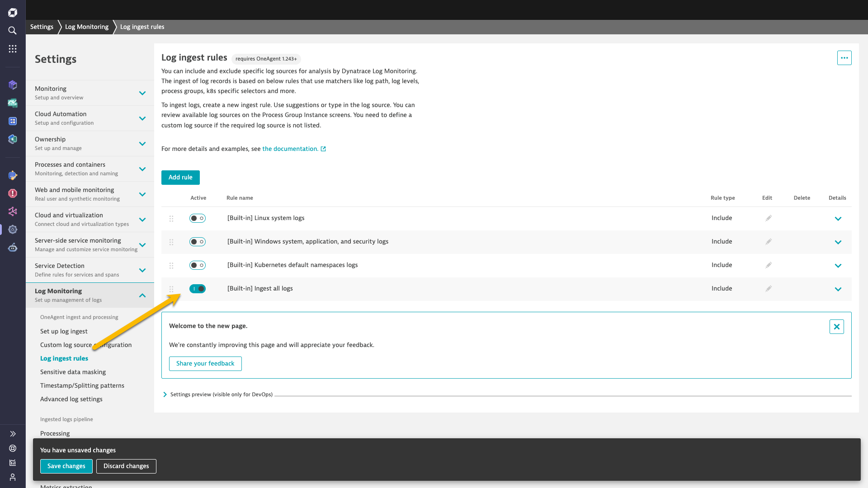Open the analytics chart icon in sidebar

click(x=12, y=462)
